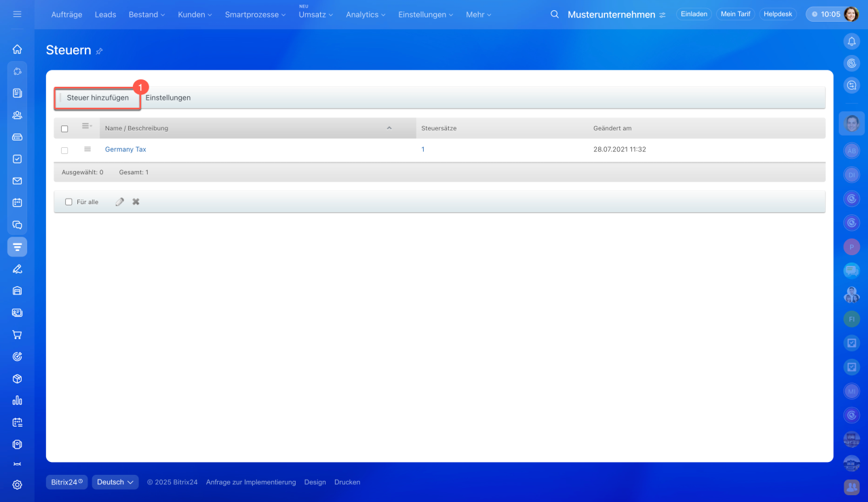Expand the Einstellungen dropdown in top navigation
The height and width of the screenshot is (502, 868).
click(426, 14)
